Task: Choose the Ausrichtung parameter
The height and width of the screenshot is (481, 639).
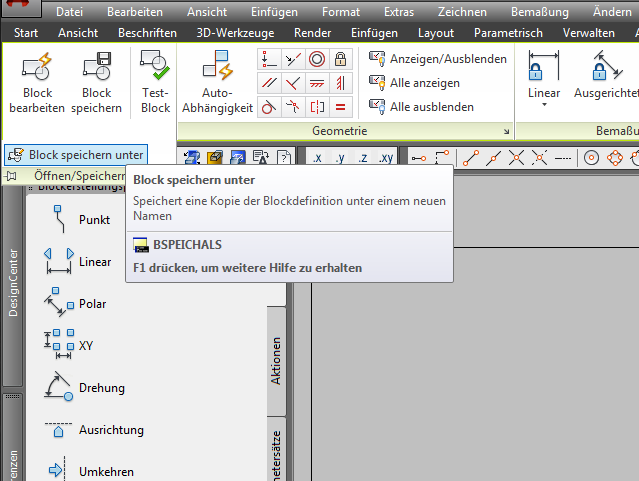Action: click(x=94, y=430)
